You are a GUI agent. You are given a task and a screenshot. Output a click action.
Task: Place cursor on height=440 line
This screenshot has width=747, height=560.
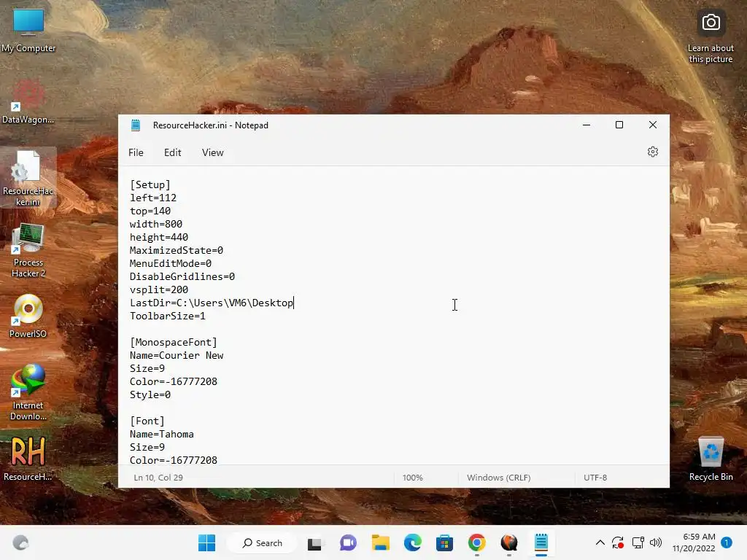coord(158,237)
